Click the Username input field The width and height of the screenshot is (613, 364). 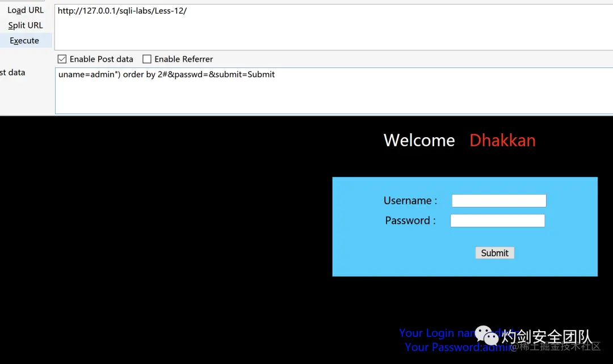[x=499, y=201]
